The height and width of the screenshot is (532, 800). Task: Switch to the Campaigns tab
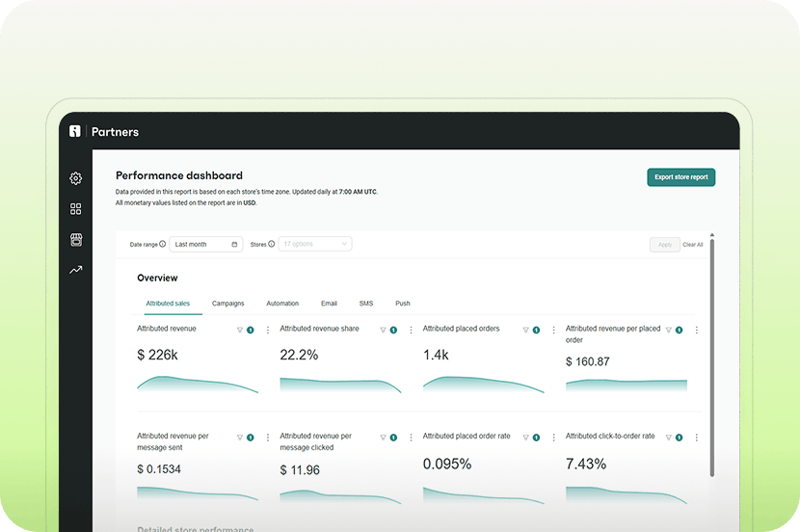pos(227,304)
